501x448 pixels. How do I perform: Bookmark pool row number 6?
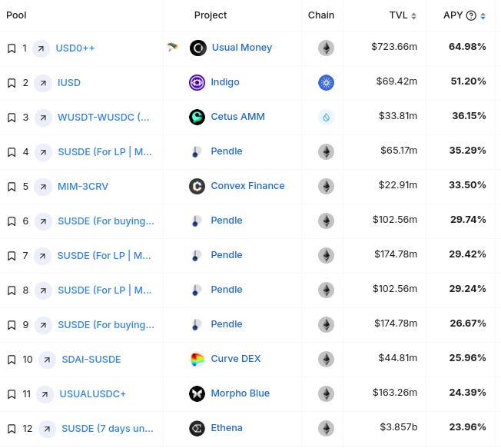tap(12, 221)
